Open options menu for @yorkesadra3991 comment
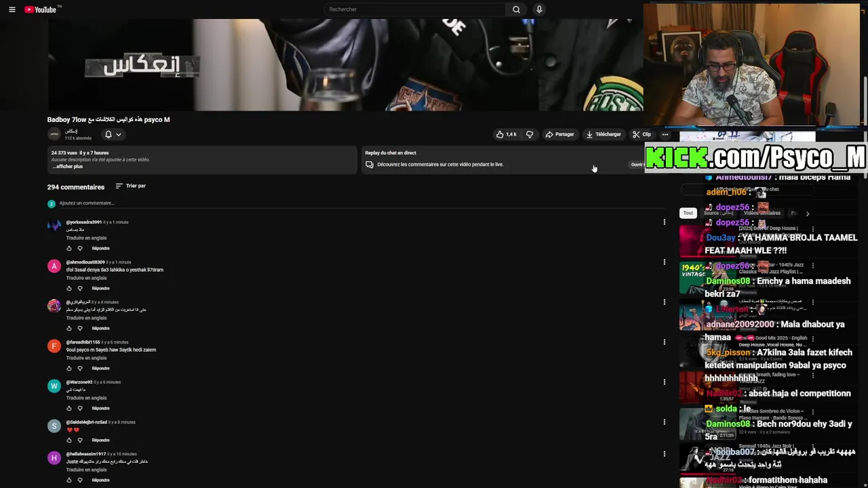Screen dimensions: 868x488 (664, 222)
